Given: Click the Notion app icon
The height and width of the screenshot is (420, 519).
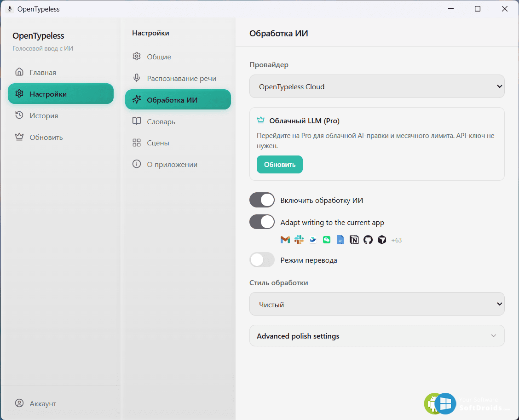Looking at the screenshot, I should [x=354, y=240].
